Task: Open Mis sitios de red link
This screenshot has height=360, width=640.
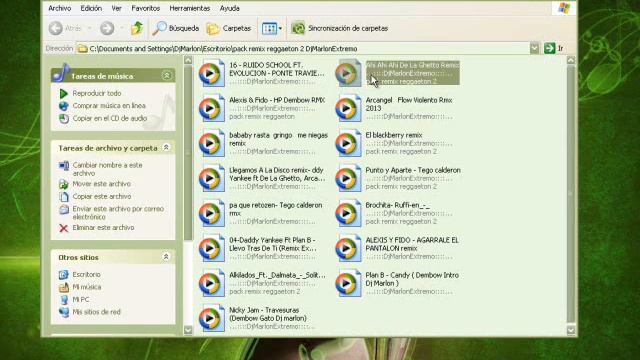Action: point(96,312)
